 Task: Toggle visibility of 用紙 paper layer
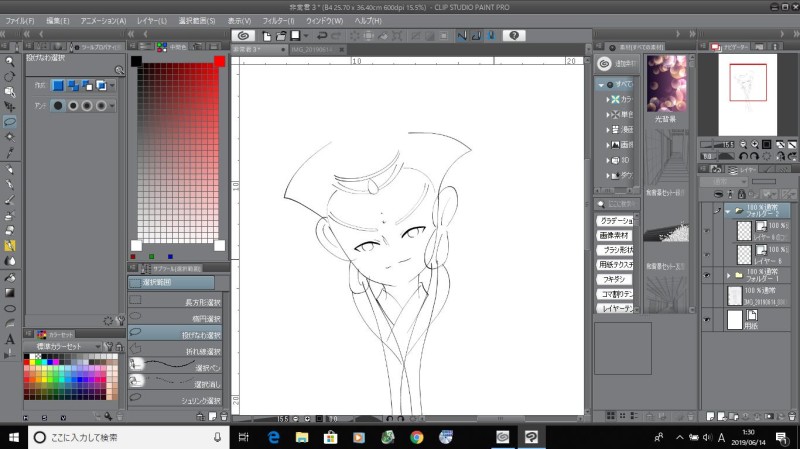(x=707, y=320)
